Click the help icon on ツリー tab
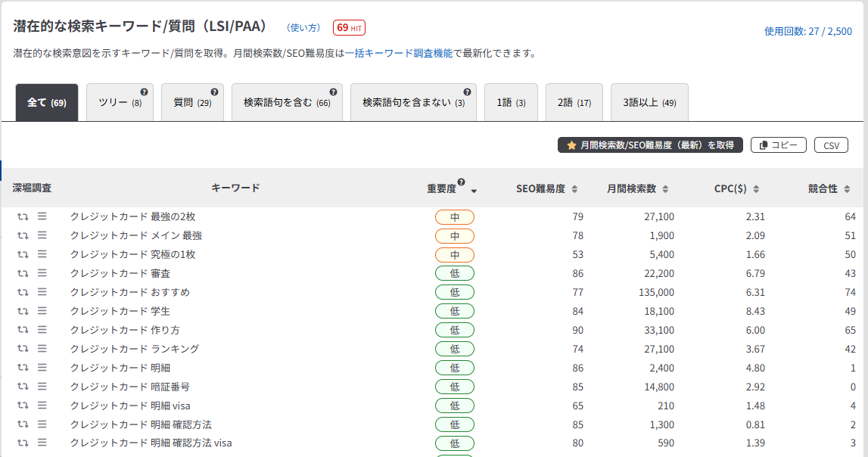The image size is (868, 457). [144, 92]
